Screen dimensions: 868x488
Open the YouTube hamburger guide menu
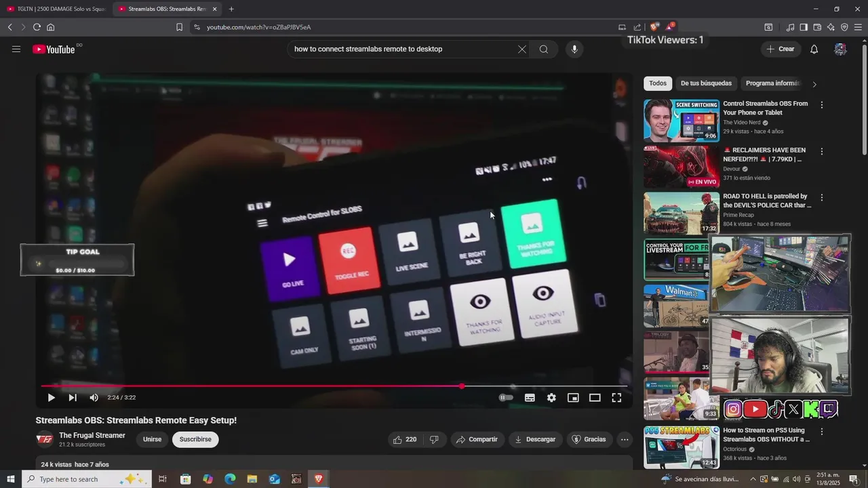point(16,49)
